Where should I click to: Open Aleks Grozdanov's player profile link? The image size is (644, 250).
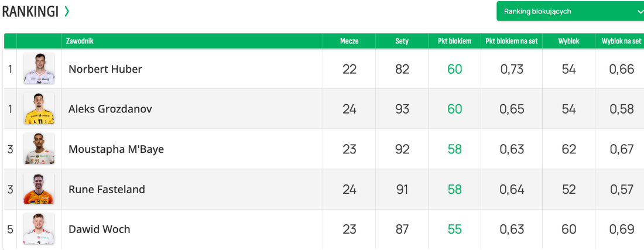click(110, 109)
